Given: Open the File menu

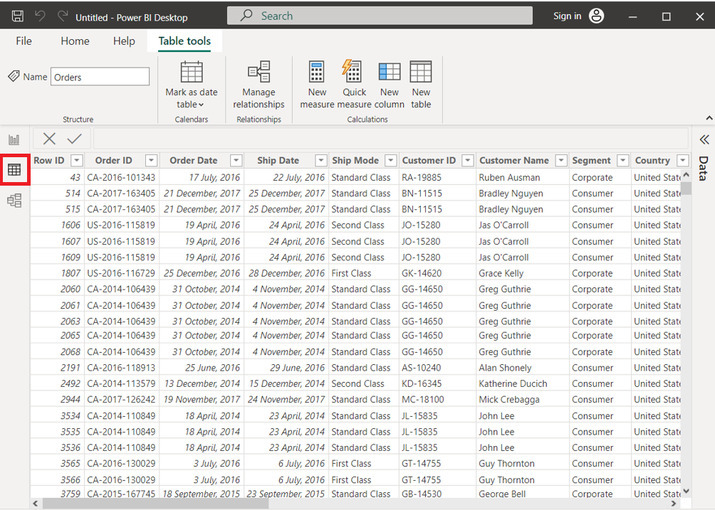Looking at the screenshot, I should click(x=23, y=41).
